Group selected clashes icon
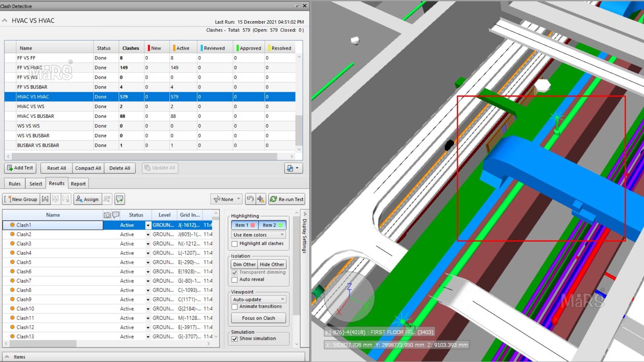Viewport: 644px width, 362px height. tap(45, 199)
